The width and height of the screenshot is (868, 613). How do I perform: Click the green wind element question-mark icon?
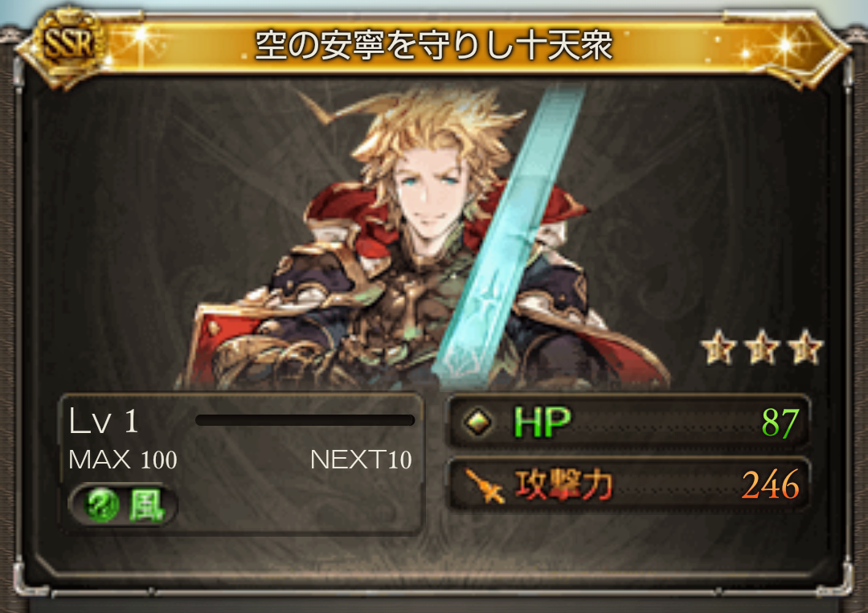coord(103,505)
